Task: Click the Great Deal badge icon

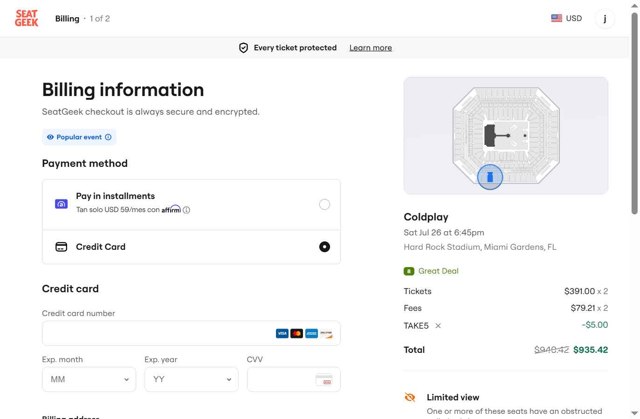Action: point(409,271)
